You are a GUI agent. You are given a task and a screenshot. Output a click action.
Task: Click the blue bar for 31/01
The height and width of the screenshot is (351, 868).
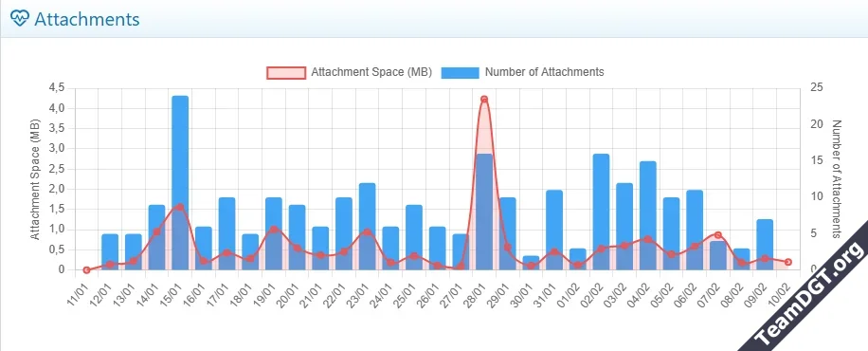pos(554,231)
